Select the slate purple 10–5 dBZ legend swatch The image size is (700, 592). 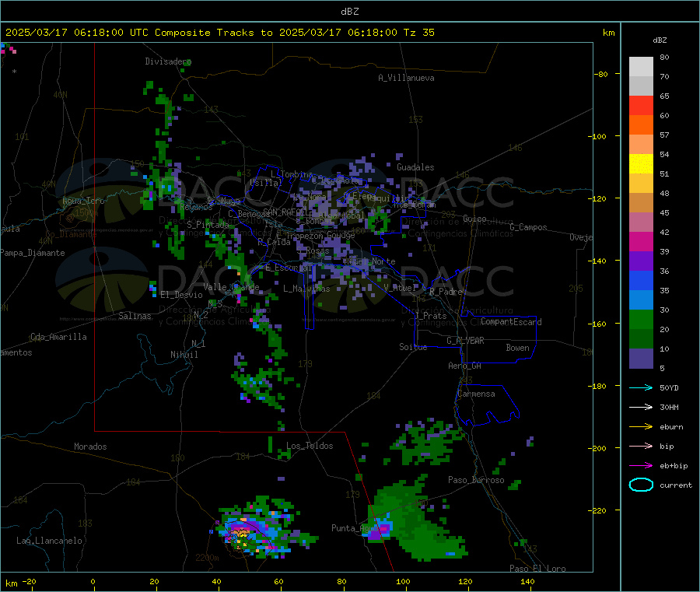[641, 359]
